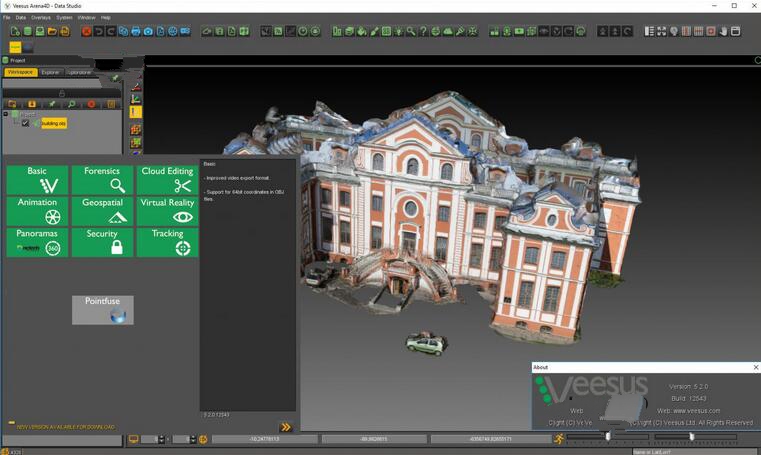Click the green lightbulb toolbar icon
Viewport: 761px width, 455px height.
tap(398, 32)
